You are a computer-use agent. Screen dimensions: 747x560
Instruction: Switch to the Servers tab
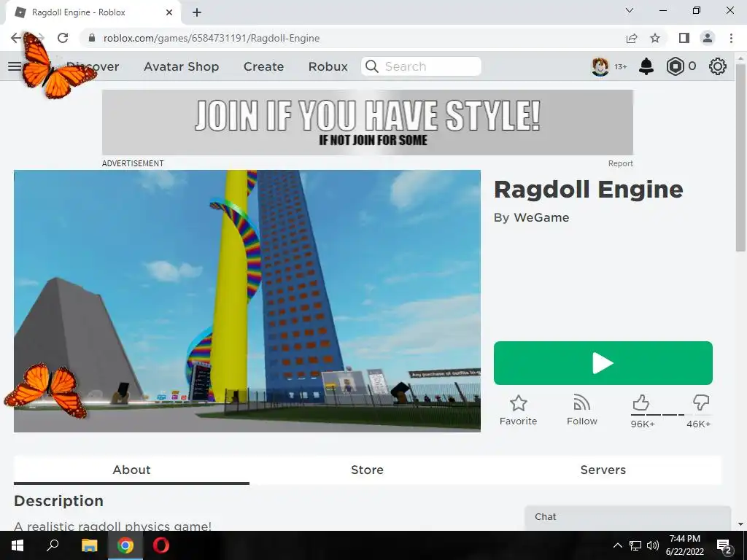click(603, 470)
